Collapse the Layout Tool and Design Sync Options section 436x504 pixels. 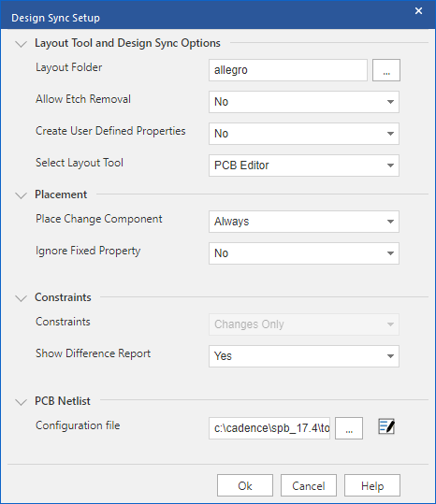[x=22, y=44]
